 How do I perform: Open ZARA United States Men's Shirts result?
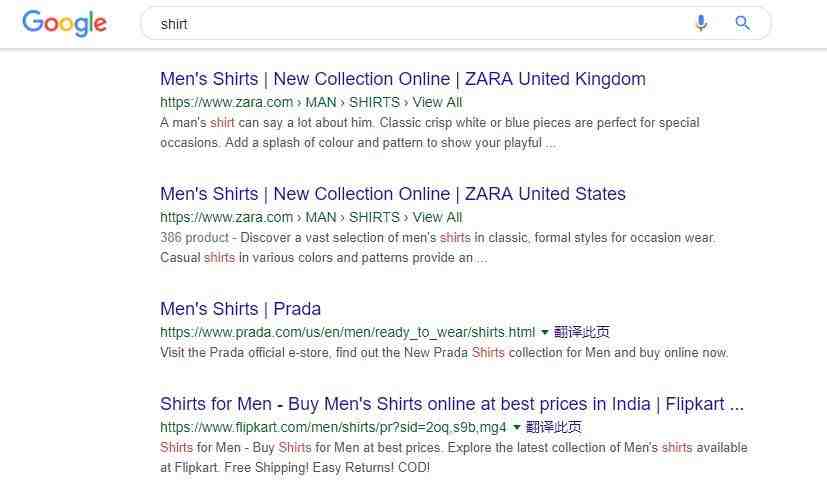[393, 194]
